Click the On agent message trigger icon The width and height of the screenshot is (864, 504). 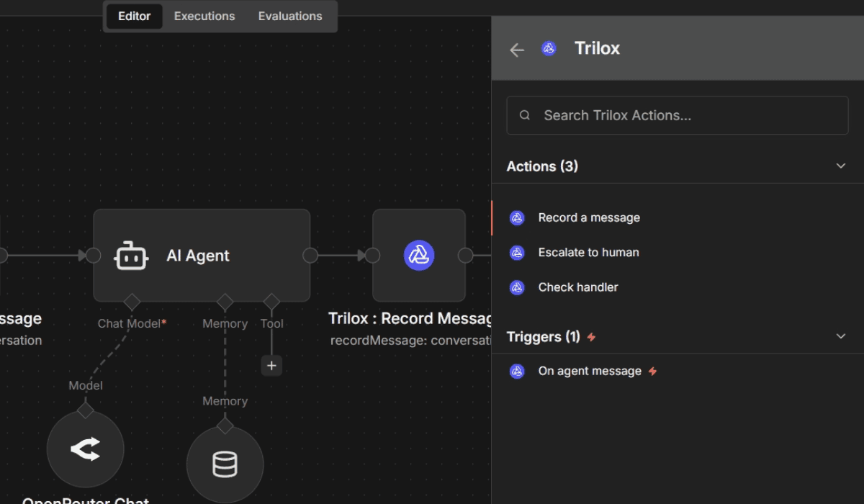point(516,371)
